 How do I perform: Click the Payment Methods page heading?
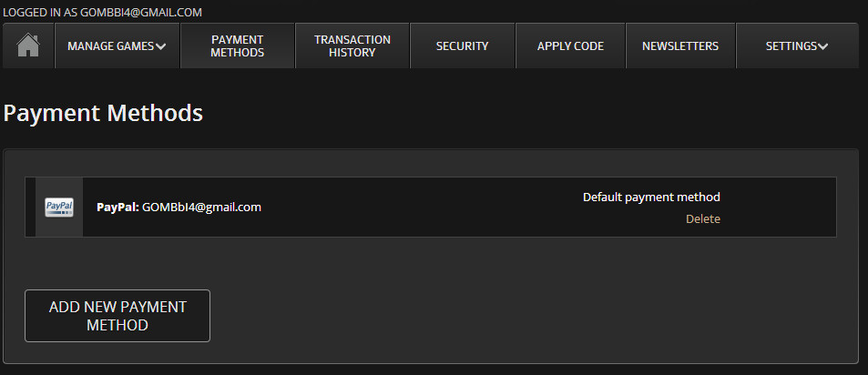103,114
